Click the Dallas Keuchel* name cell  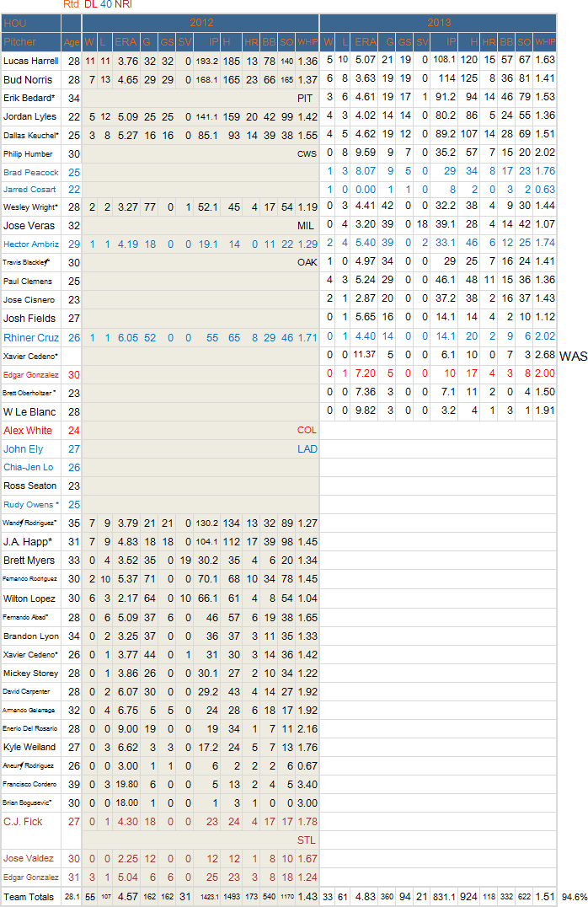tap(30, 136)
